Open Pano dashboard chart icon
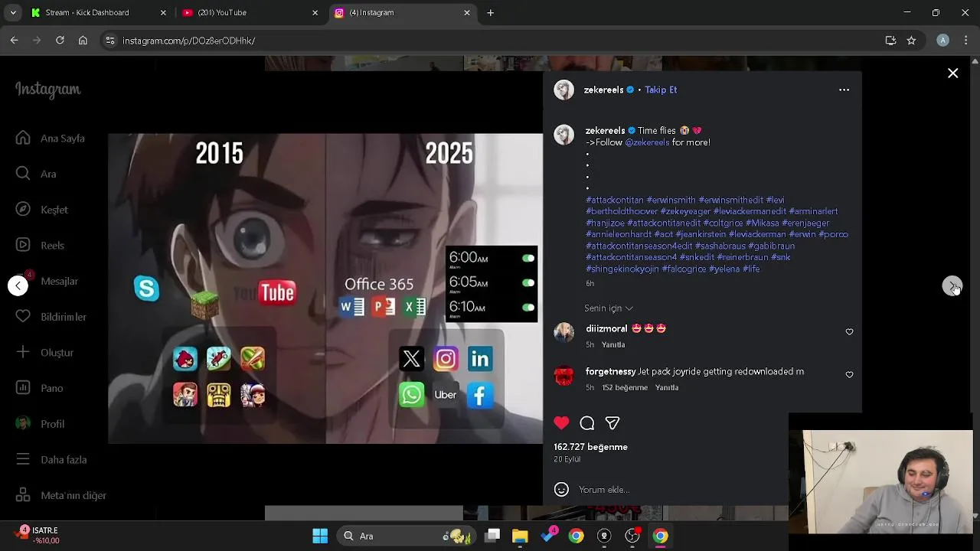980x551 pixels. (x=23, y=388)
